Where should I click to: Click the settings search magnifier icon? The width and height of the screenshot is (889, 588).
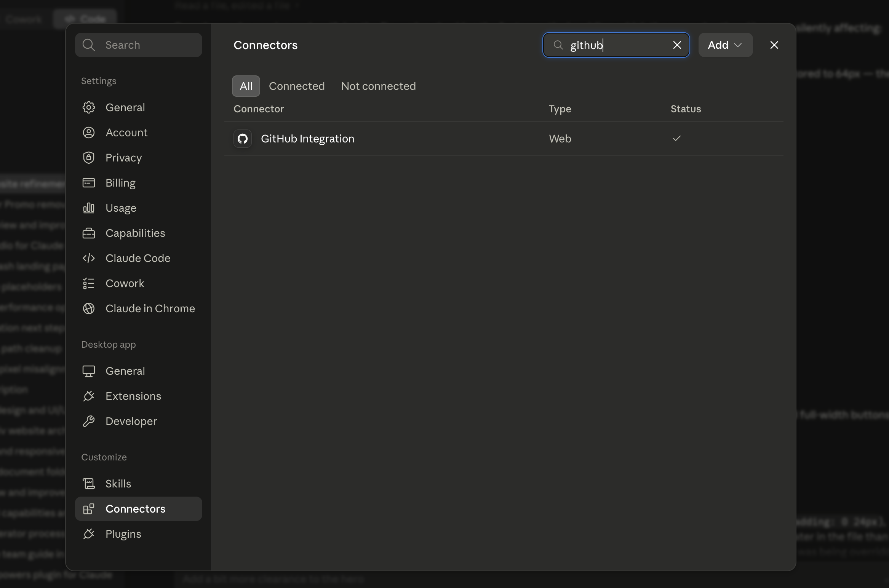point(89,45)
